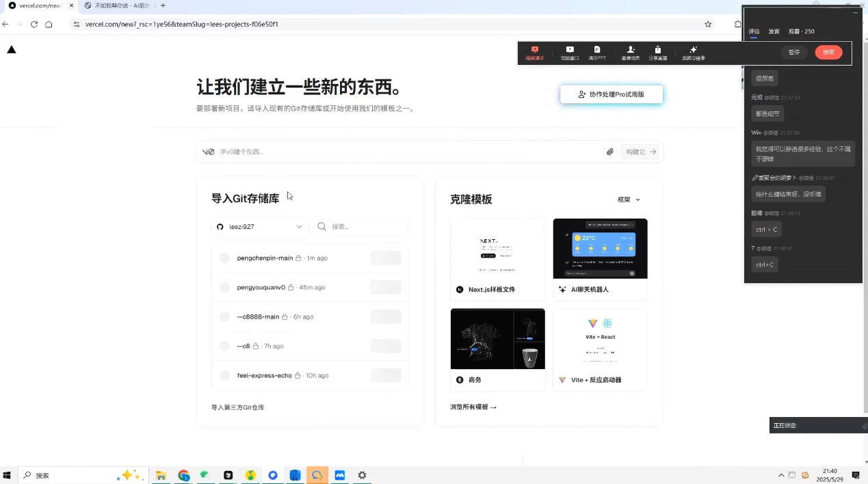Click the magnifier icon in repository search field
868x484 pixels.
coord(321,226)
